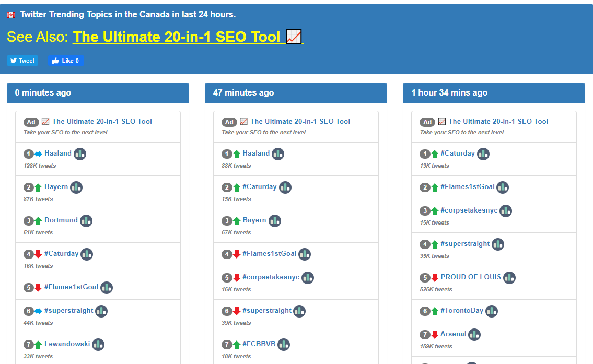Open chart icon for #Caturday in 1 hour 34 mins column
The image size is (593, 364).
tap(483, 154)
